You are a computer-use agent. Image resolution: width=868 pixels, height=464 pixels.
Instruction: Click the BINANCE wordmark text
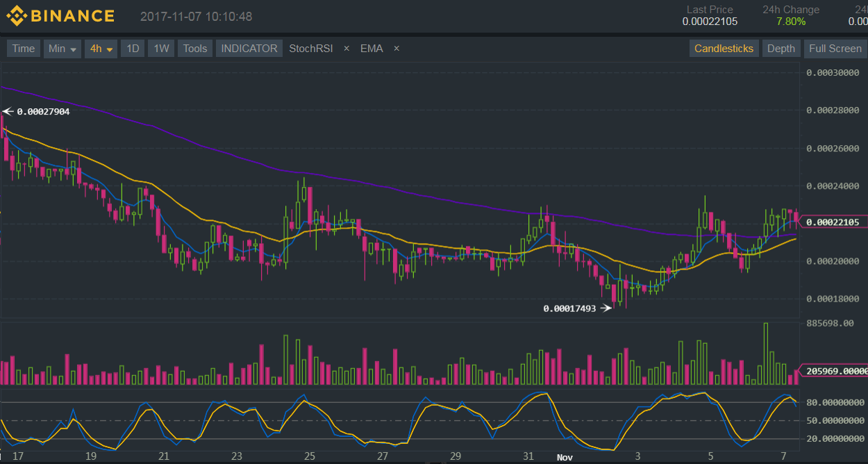pyautogui.click(x=73, y=16)
